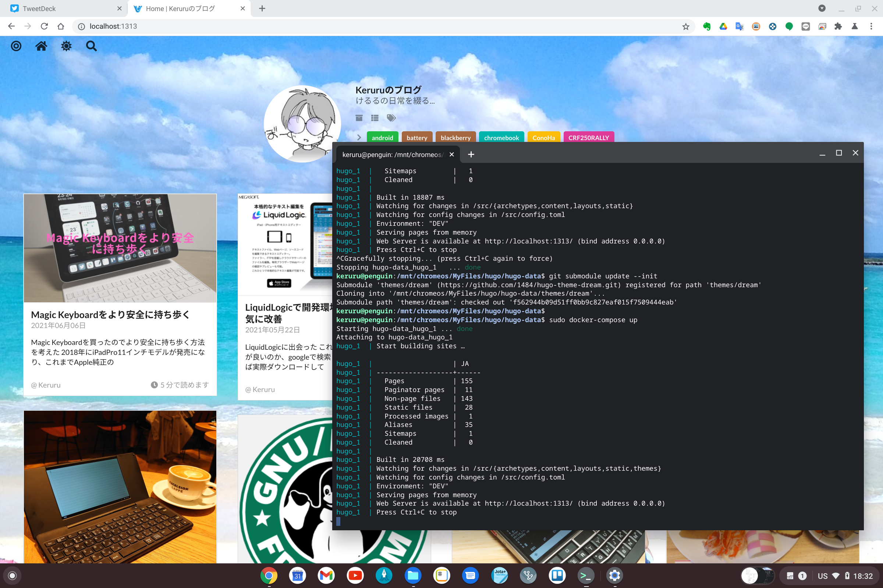Open Chrome three-dot menu
This screenshot has height=588, width=883.
click(x=871, y=26)
